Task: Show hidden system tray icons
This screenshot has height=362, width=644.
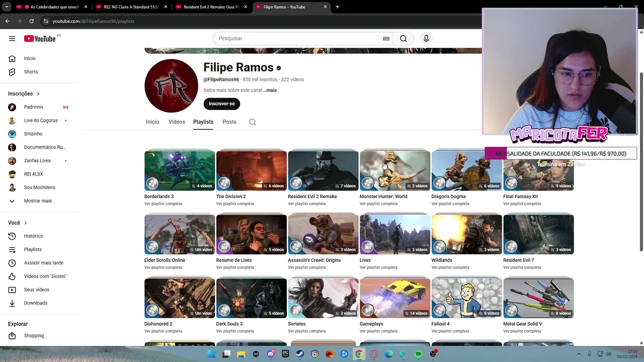Action: pos(578,354)
